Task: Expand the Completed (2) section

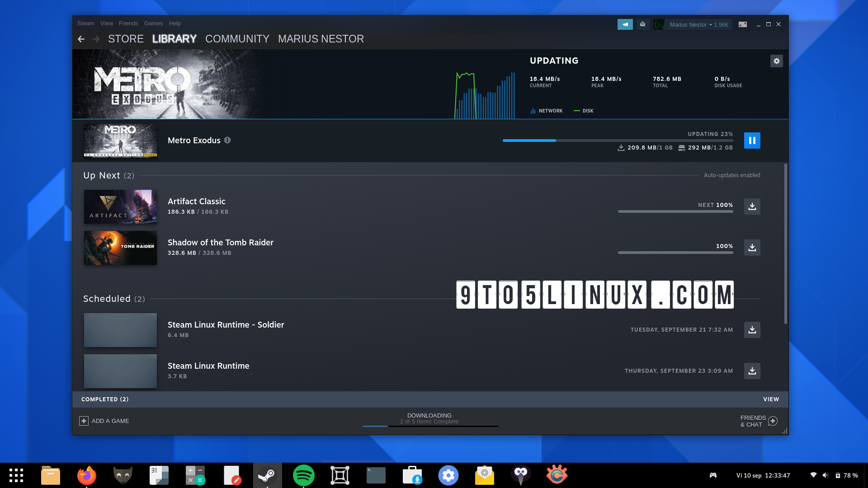Action: (x=105, y=399)
